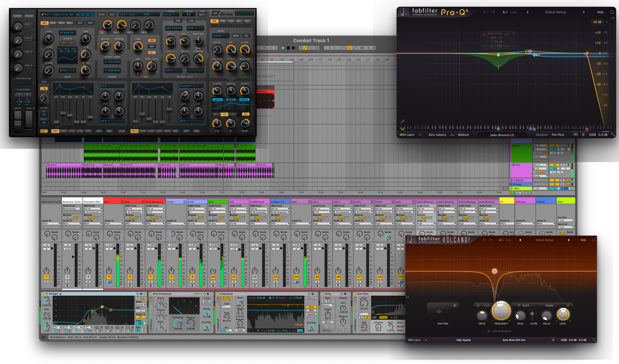Switch to OSC2 tab in Spire

click(53, 23)
